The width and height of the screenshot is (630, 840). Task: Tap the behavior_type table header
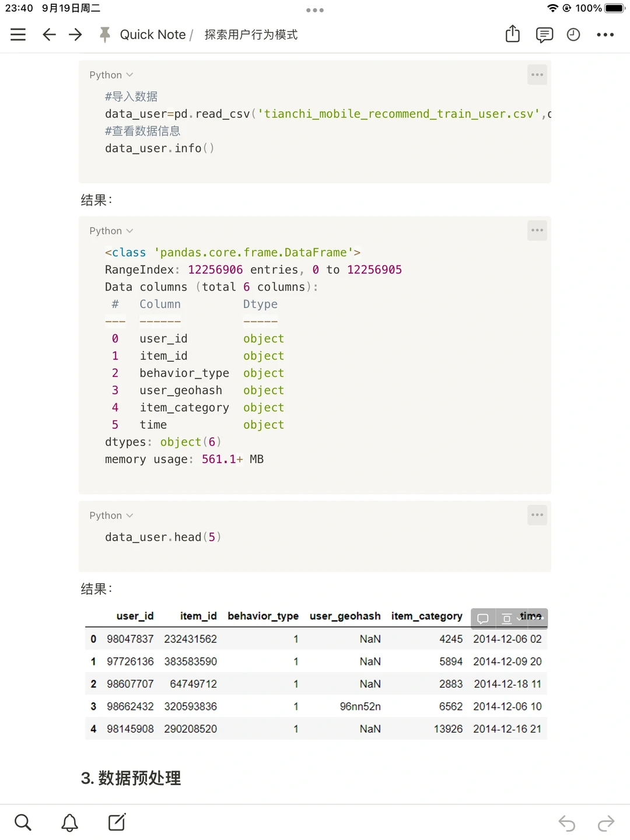[263, 616]
